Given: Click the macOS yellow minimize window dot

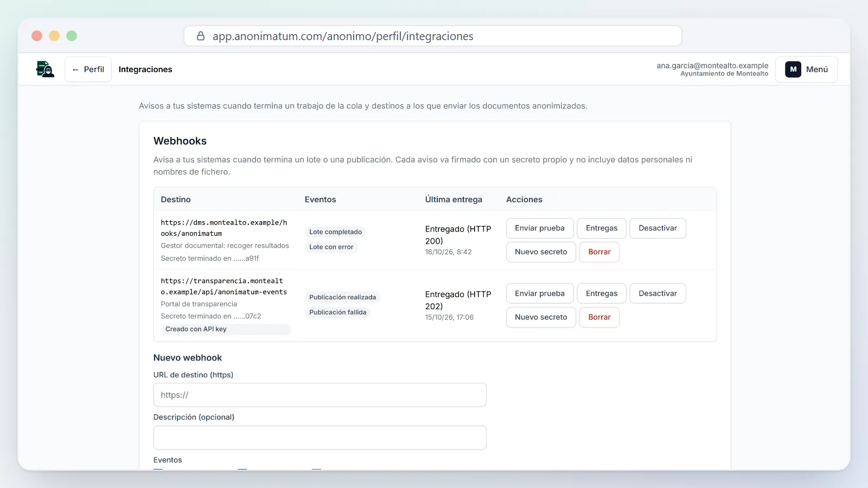Looking at the screenshot, I should [54, 36].
